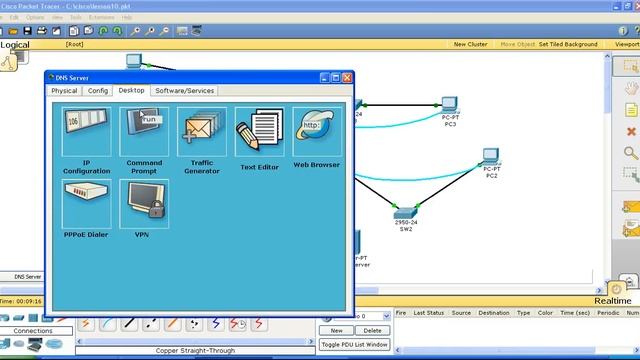Click the Delete scenario button
The image size is (640, 360).
click(x=372, y=331)
